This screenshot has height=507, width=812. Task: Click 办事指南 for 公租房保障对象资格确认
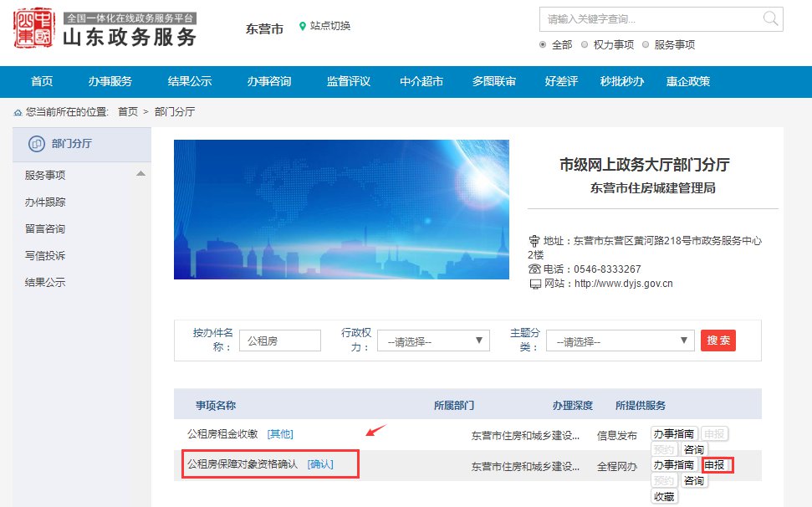pyautogui.click(x=674, y=465)
